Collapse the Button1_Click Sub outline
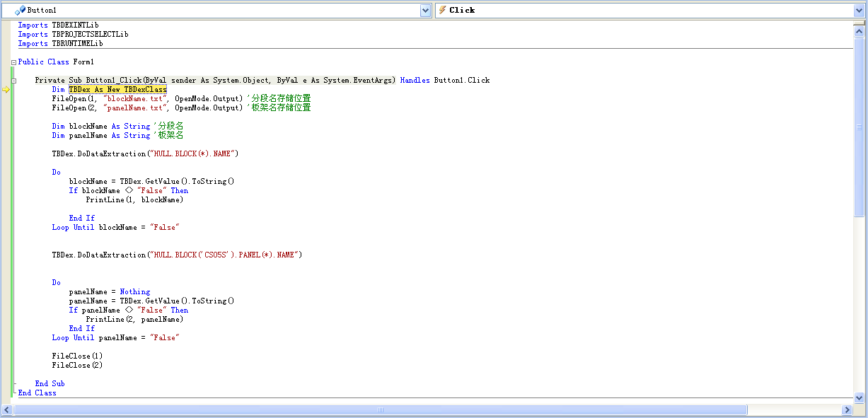The image size is (868, 418). [x=13, y=81]
